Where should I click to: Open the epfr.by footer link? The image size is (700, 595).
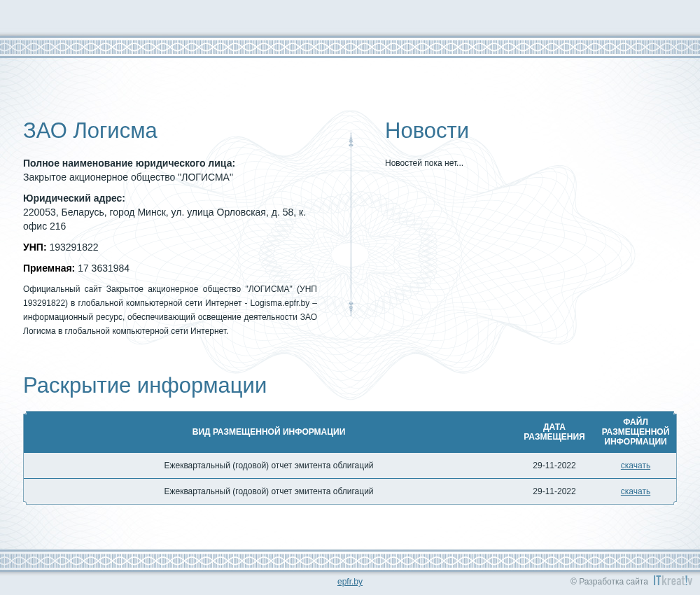click(350, 582)
